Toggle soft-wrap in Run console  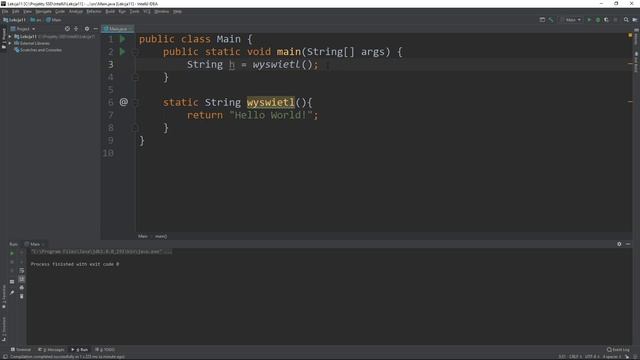(22, 271)
